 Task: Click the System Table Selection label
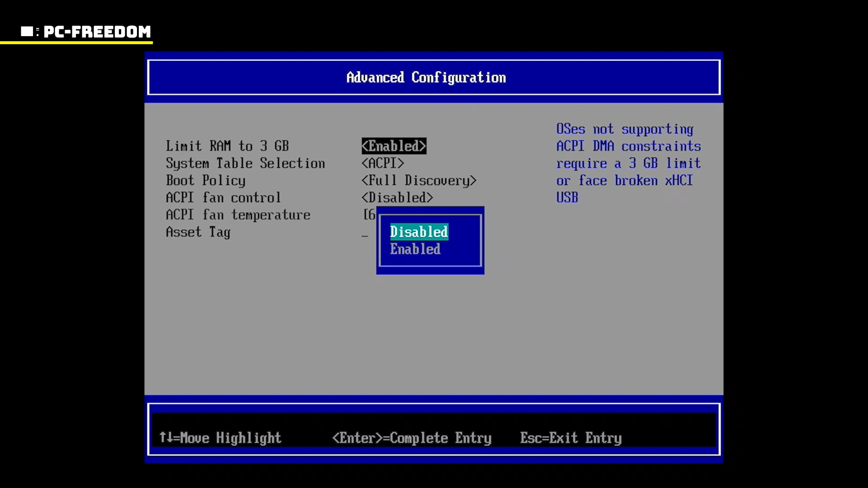coord(245,163)
